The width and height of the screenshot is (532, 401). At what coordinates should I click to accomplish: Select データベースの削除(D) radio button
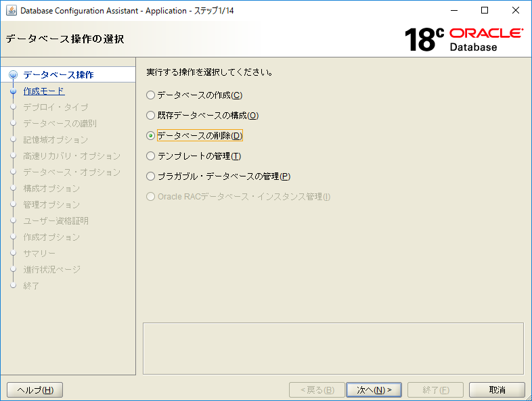pos(151,136)
